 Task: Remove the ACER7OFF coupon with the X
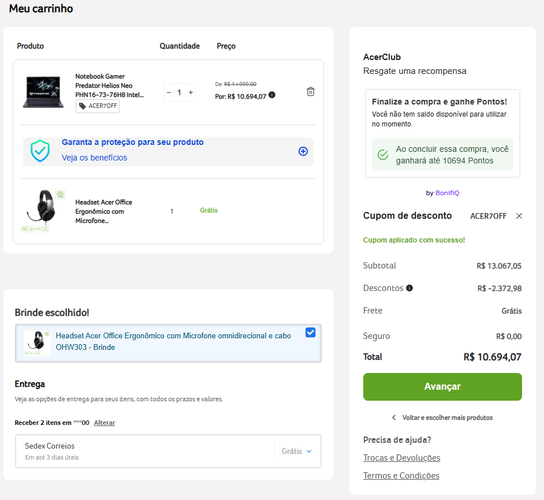[519, 216]
